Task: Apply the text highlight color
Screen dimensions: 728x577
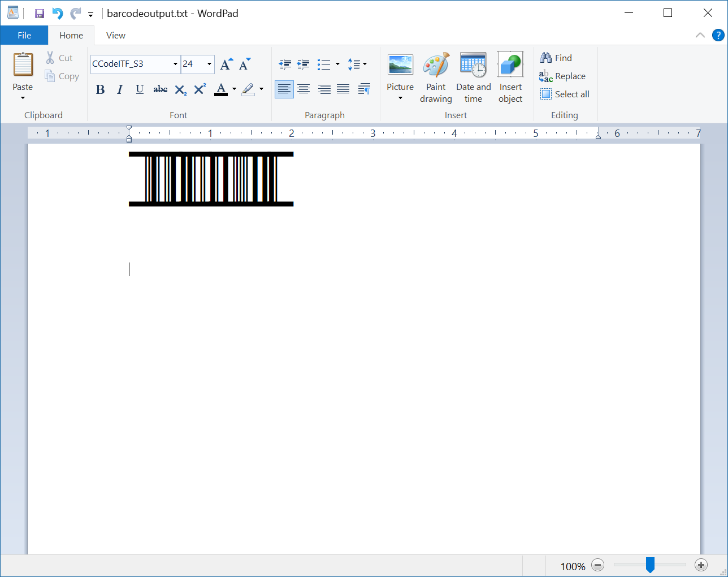Action: pyautogui.click(x=248, y=89)
